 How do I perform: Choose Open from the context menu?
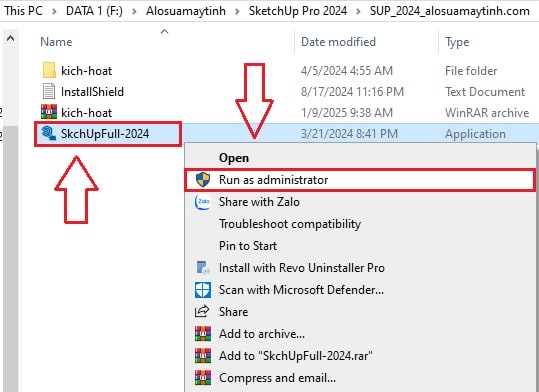tap(234, 158)
